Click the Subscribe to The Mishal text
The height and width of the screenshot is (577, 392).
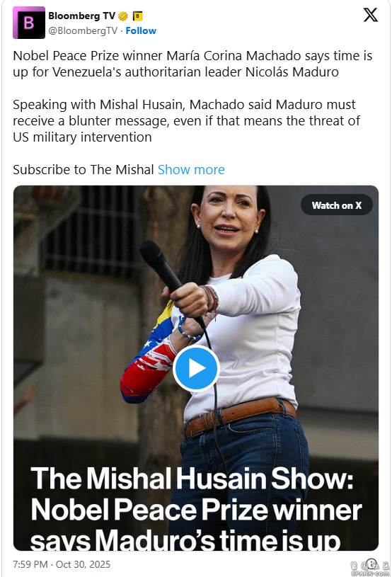(x=83, y=170)
